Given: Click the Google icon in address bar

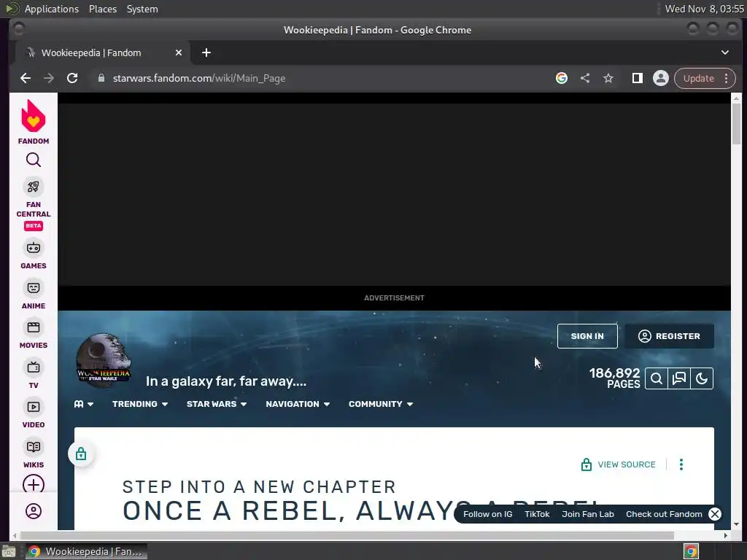Looking at the screenshot, I should pos(562,78).
